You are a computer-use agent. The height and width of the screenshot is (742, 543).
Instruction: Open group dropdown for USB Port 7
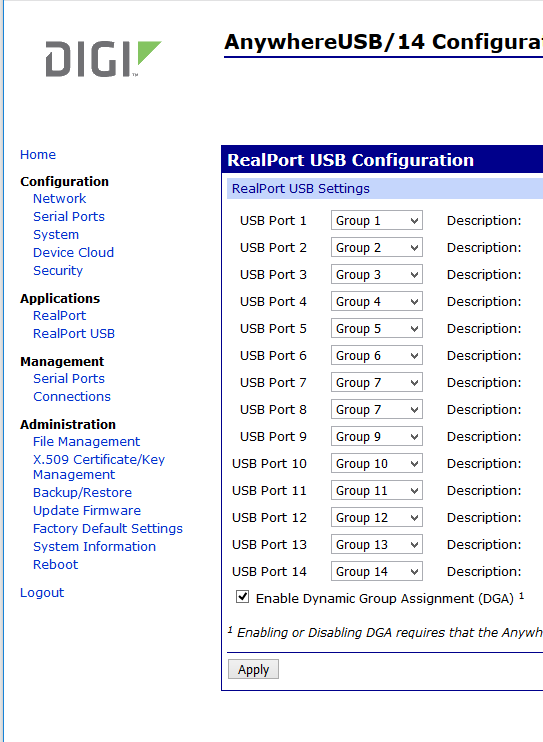point(377,382)
